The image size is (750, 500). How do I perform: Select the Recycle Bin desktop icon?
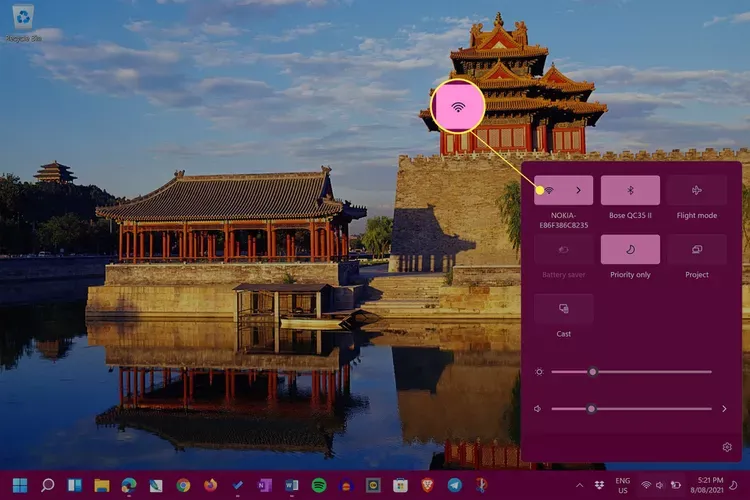click(x=23, y=22)
